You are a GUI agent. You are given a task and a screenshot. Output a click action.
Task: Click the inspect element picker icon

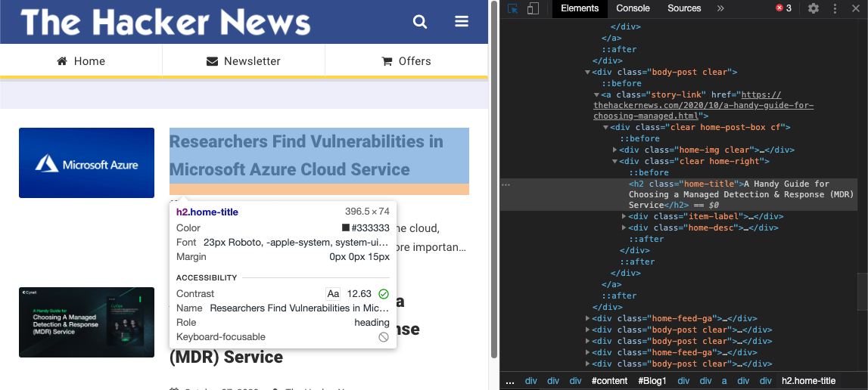tap(512, 8)
